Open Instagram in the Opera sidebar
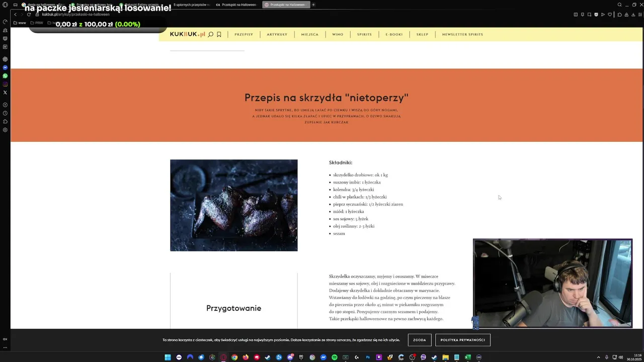The height and width of the screenshot is (362, 644). pos(5,84)
